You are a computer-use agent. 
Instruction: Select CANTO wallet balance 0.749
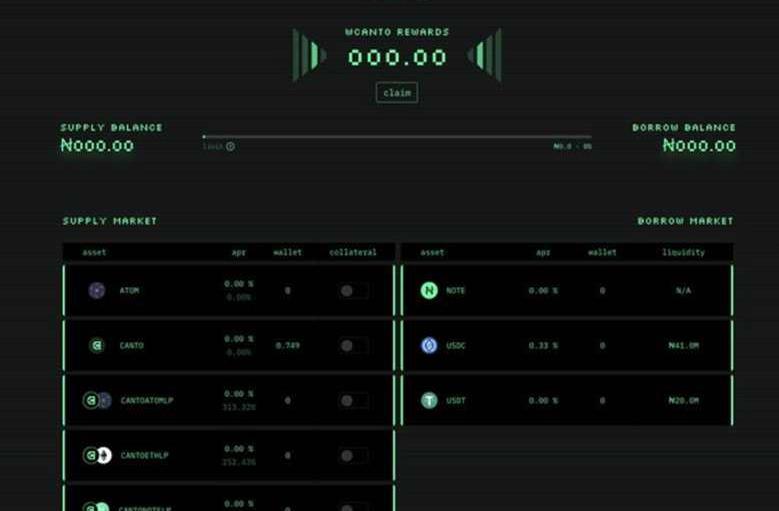(x=287, y=346)
